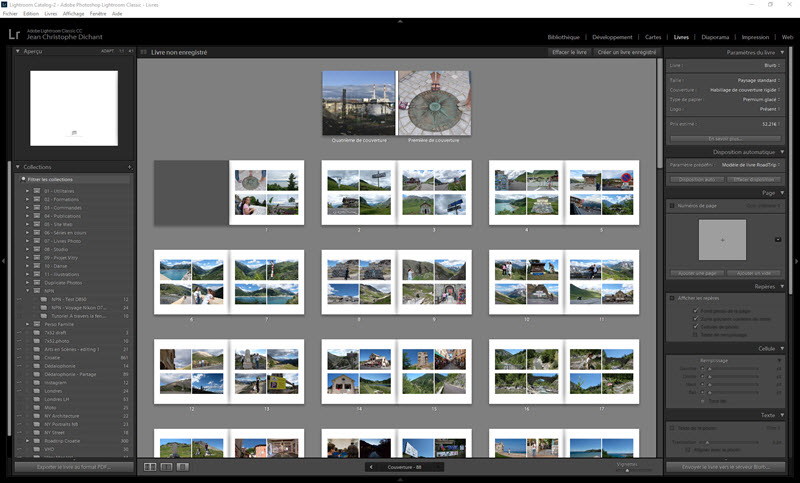This screenshot has width=800, height=483.
Task: Open the Fichier menu
Action: point(10,14)
